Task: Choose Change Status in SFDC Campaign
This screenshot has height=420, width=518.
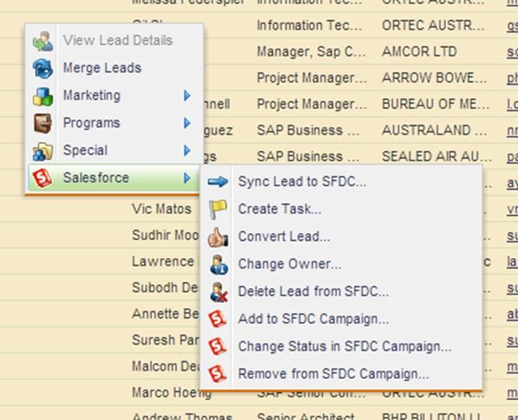Action: pos(344,346)
